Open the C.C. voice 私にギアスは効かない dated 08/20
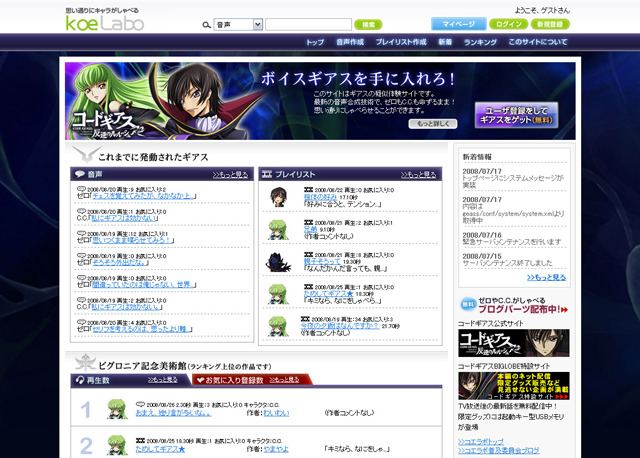This screenshot has width=640, height=458. coord(123,218)
